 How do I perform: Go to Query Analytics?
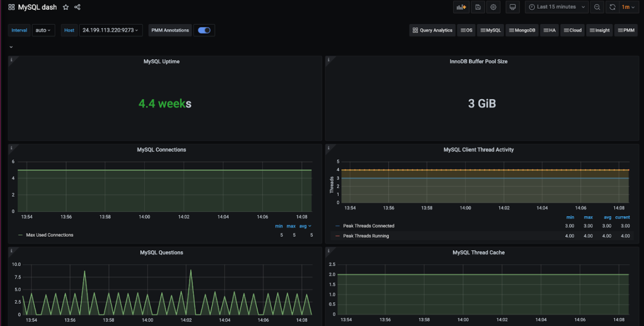pyautogui.click(x=432, y=30)
